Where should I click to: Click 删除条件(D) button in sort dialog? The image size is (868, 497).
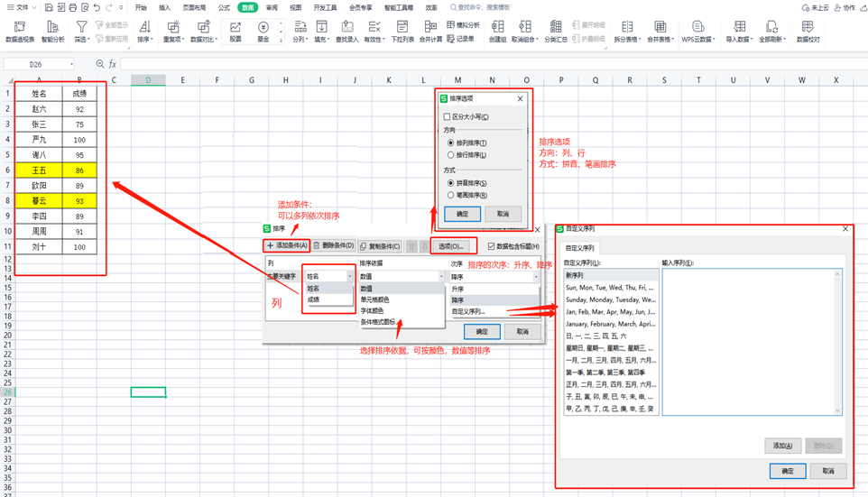point(334,245)
